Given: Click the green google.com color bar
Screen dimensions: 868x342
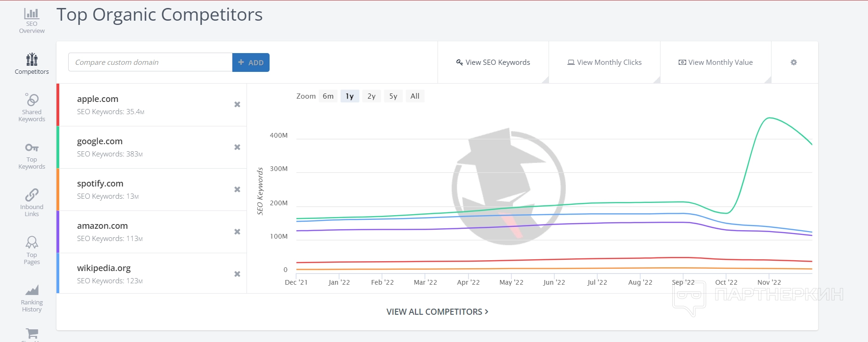Looking at the screenshot, I should tap(58, 147).
